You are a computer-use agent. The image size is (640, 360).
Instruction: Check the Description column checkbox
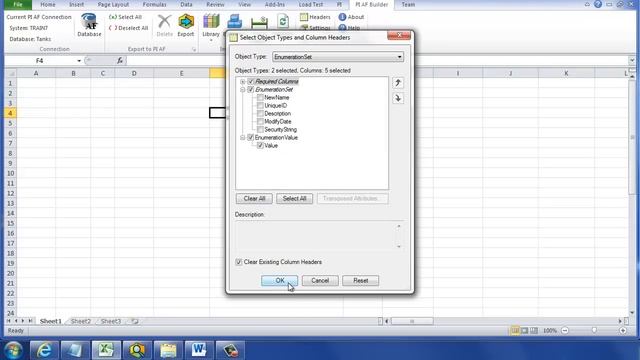click(260, 113)
